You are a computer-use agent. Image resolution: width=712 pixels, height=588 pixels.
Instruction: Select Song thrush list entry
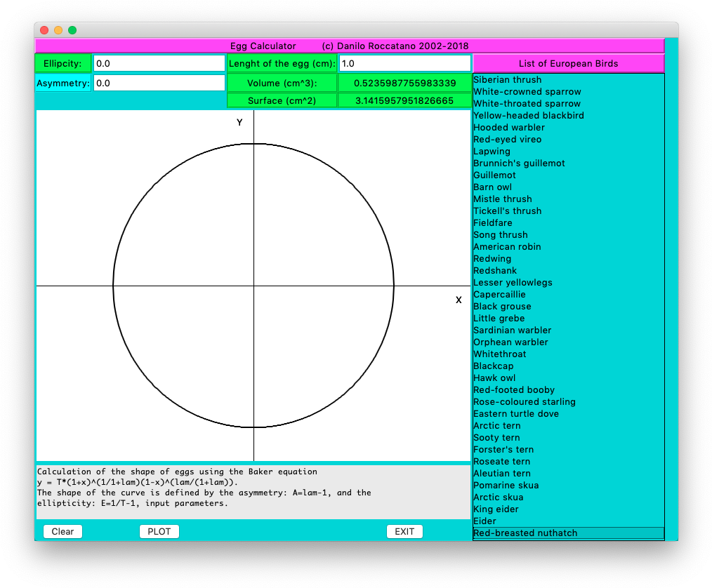point(500,235)
